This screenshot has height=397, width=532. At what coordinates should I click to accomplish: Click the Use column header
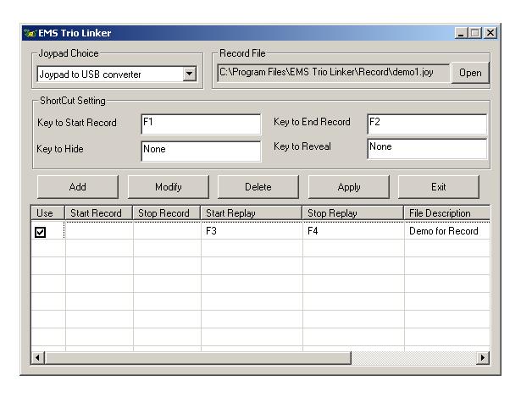(x=47, y=213)
